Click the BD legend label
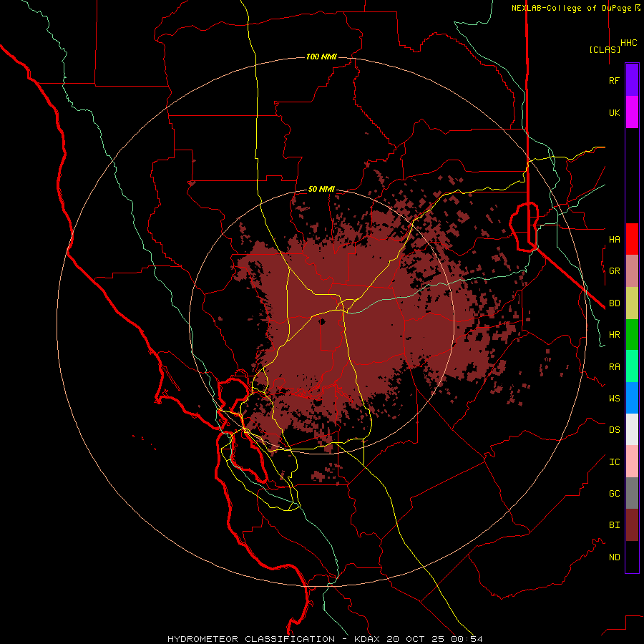This screenshot has width=644, height=644. coord(614,303)
